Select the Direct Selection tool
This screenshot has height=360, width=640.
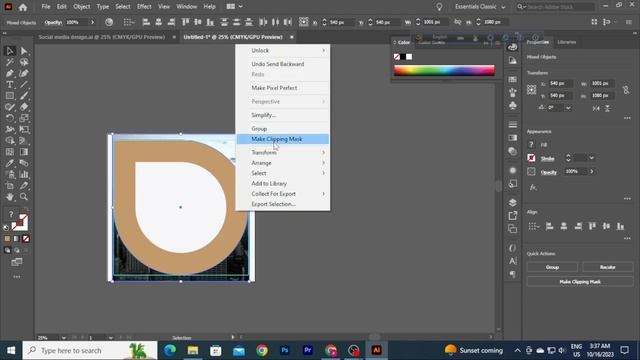24,51
